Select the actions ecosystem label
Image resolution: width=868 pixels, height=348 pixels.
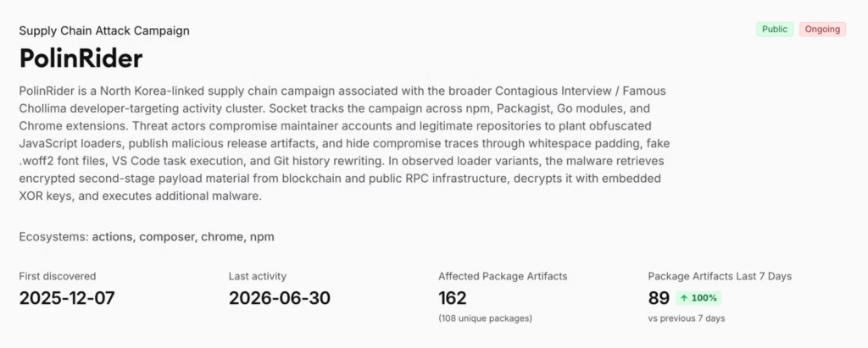(x=113, y=237)
